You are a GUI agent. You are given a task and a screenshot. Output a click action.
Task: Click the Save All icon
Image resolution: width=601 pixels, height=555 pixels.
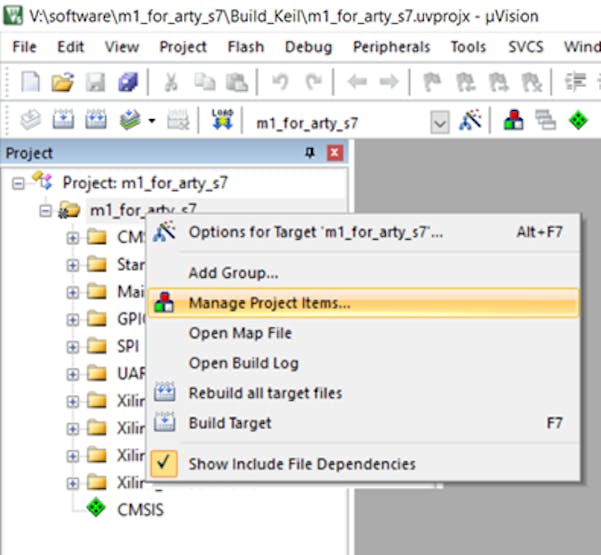128,82
